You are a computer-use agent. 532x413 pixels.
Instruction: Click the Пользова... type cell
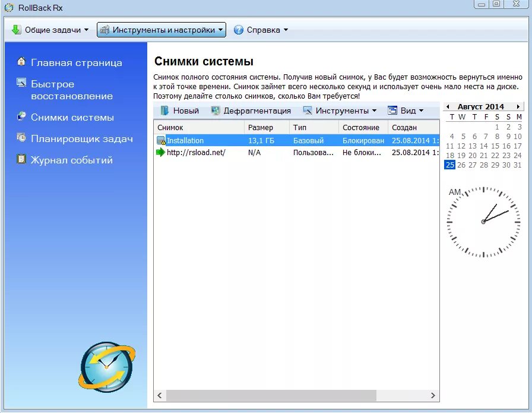313,153
